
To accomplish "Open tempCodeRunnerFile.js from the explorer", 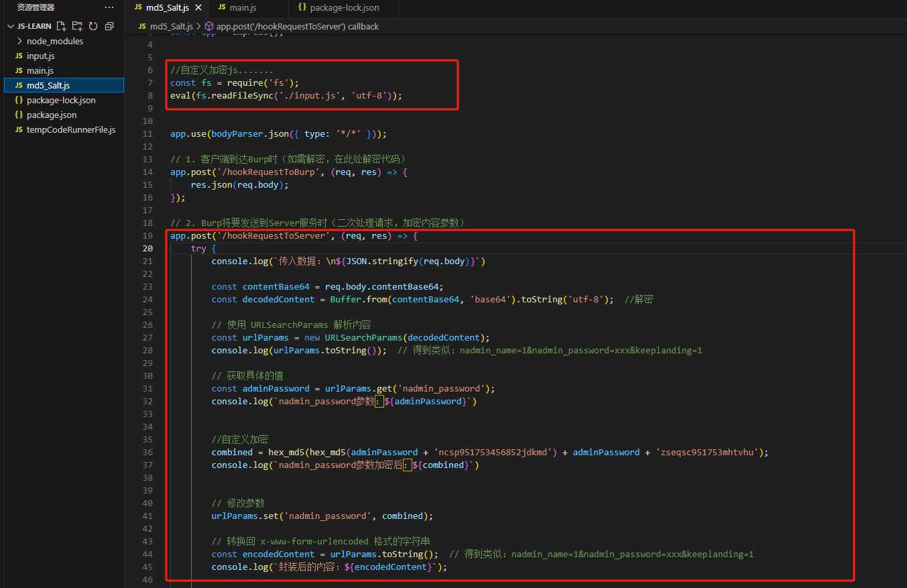I will click(x=70, y=129).
